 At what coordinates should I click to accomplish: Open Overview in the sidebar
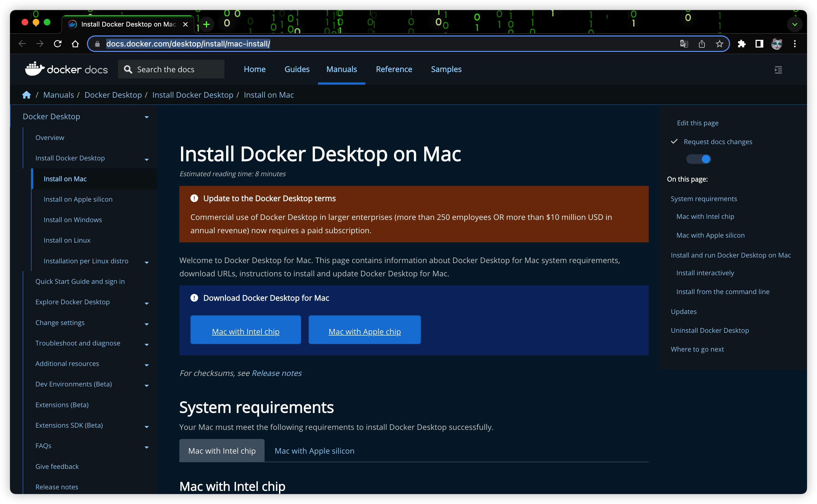(50, 137)
